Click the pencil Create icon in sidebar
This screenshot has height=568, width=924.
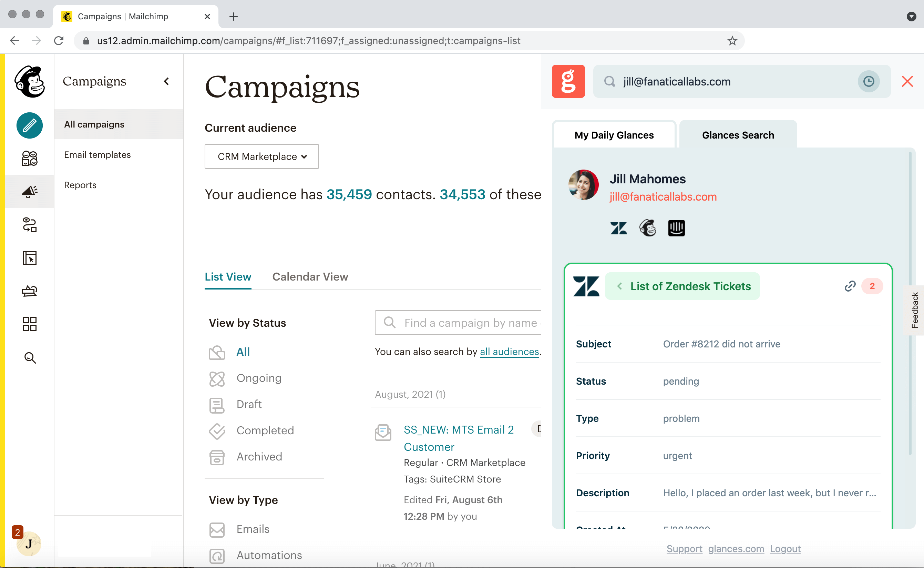29,125
